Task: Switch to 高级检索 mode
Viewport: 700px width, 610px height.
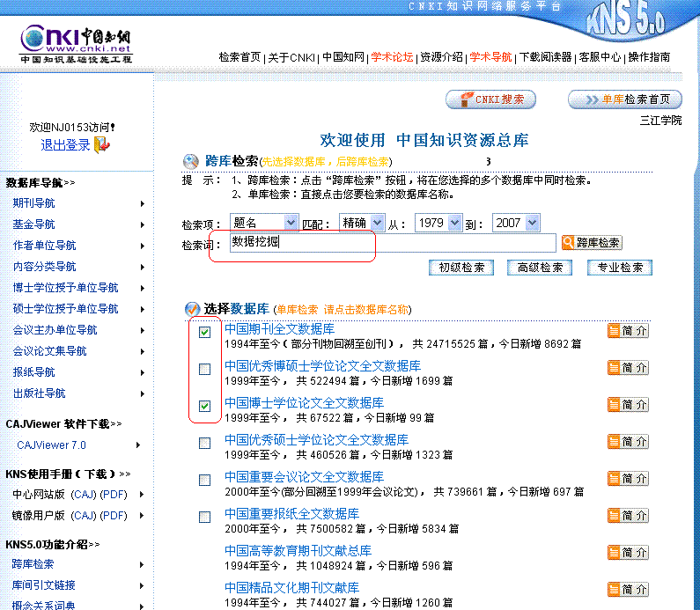Action: point(539,268)
